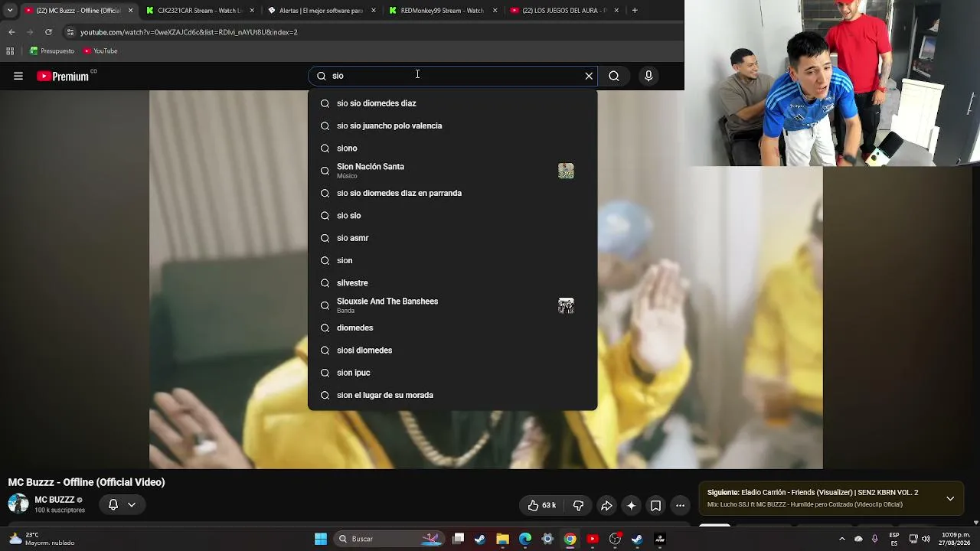Switch the ESP keyboard language indicator
The height and width of the screenshot is (551, 980).
pos(894,539)
